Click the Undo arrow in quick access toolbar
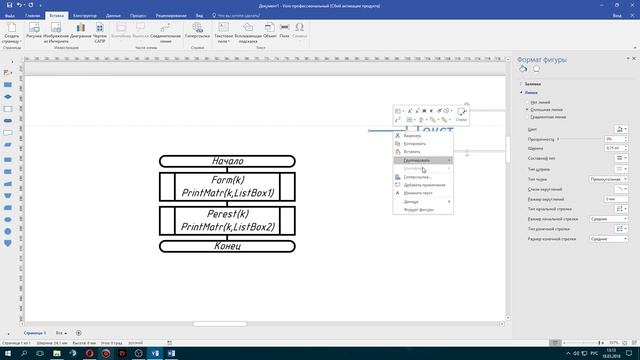Screen dimensions: 640x360 click(19, 5)
